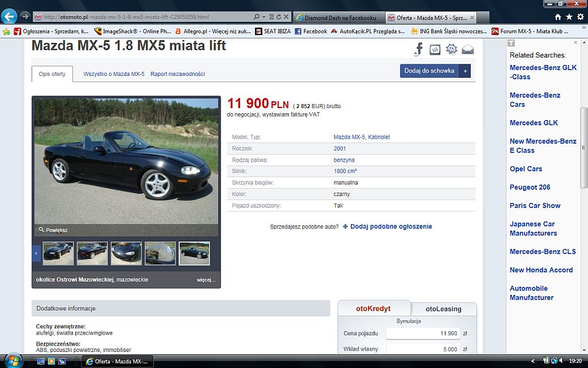Select the tarp-covered car thumbnail
Viewport: 588px width, 368px height.
point(160,254)
